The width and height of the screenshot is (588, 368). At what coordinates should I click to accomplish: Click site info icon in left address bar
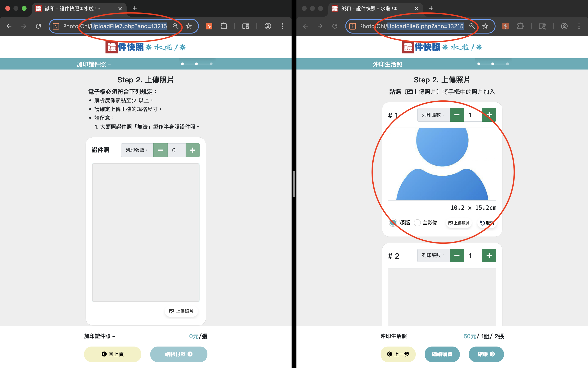pyautogui.click(x=56, y=26)
